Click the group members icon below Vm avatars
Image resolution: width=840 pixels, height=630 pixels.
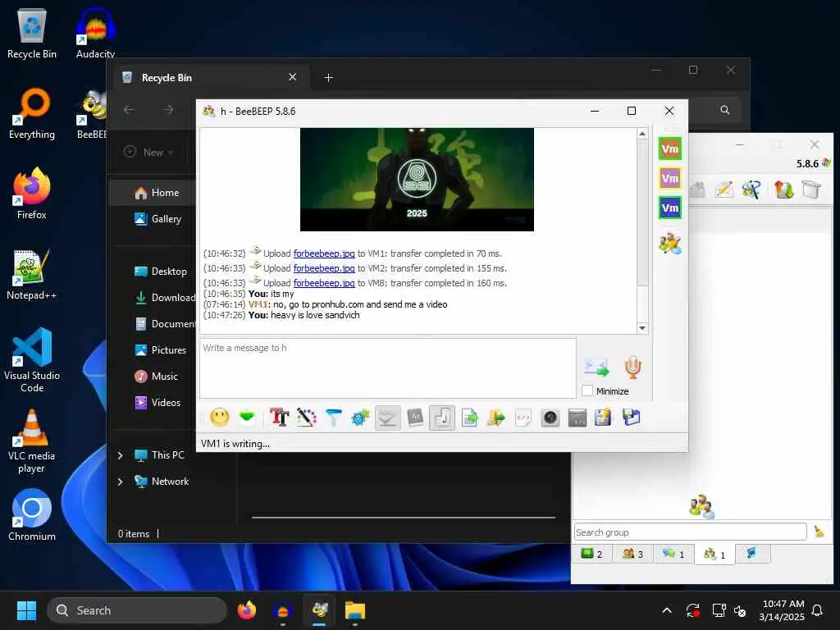669,244
